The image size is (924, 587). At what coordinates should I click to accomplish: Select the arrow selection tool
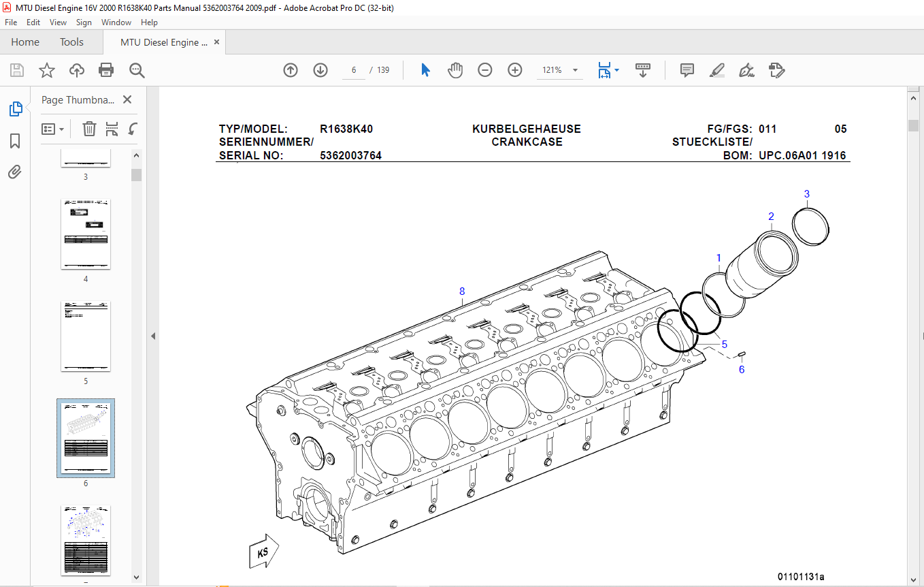tap(425, 70)
